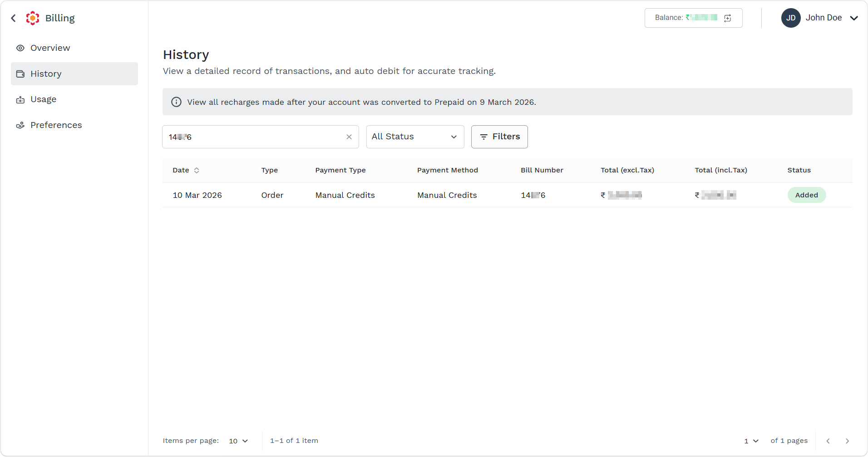The width and height of the screenshot is (868, 457).
Task: Click the Balance display box
Action: click(x=693, y=18)
